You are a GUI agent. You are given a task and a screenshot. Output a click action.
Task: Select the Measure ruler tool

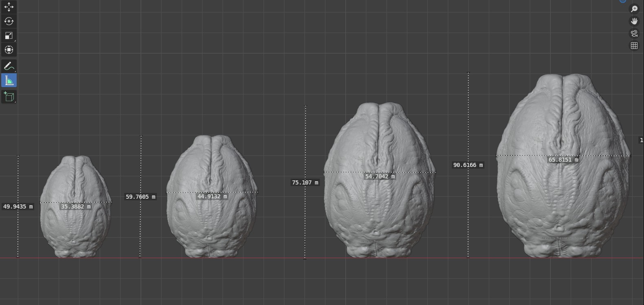click(9, 81)
